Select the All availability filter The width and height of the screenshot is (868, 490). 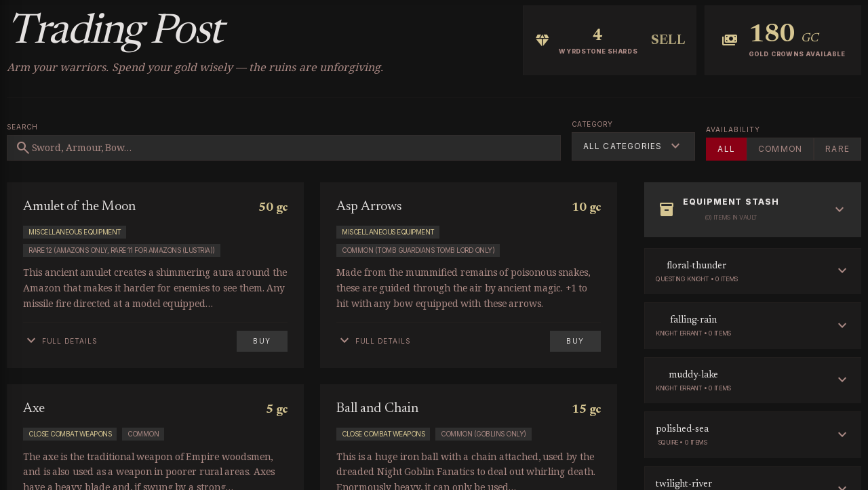(726, 149)
